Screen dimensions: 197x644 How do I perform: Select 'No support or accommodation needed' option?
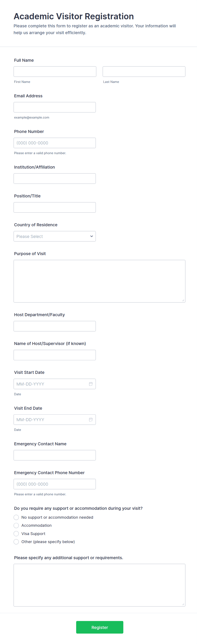tap(16, 517)
